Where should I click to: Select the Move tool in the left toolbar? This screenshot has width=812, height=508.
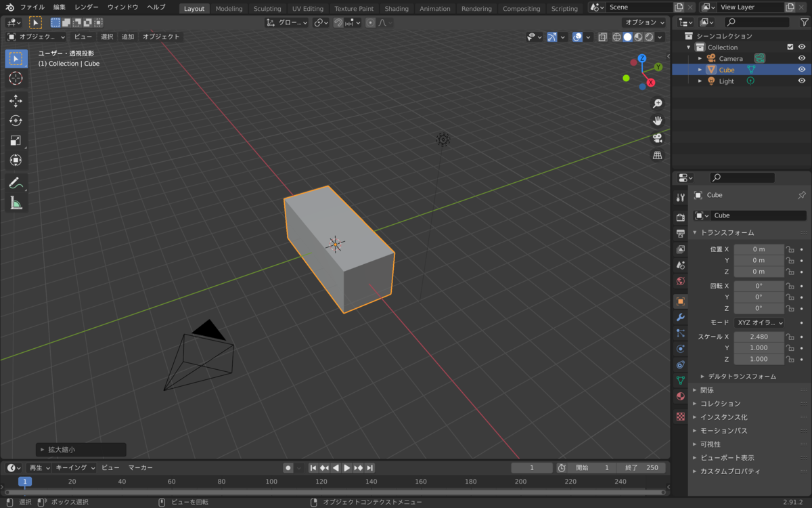point(16,101)
